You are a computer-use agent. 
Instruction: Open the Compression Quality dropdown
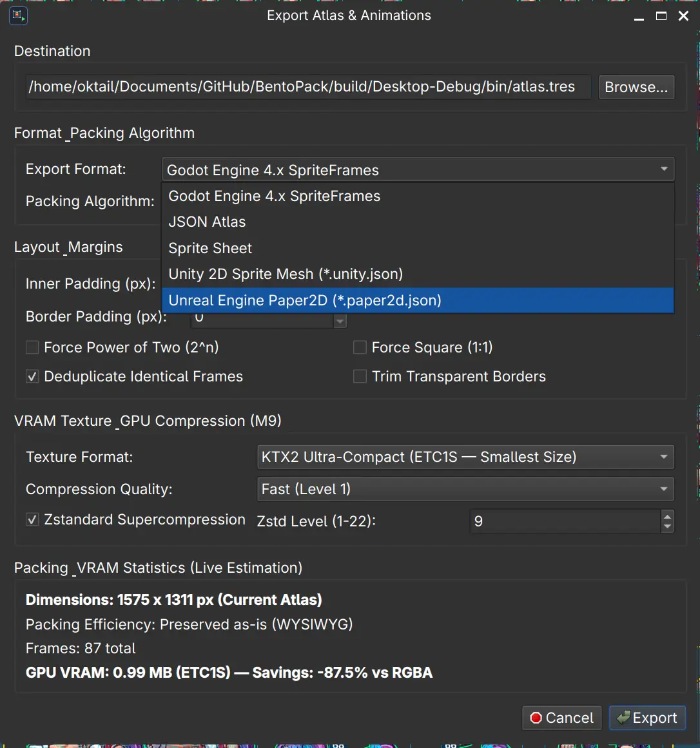[x=465, y=489]
